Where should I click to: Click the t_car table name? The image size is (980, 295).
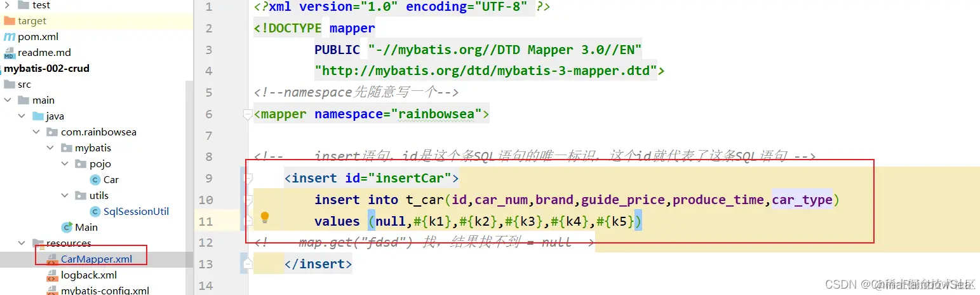pyautogui.click(x=425, y=200)
